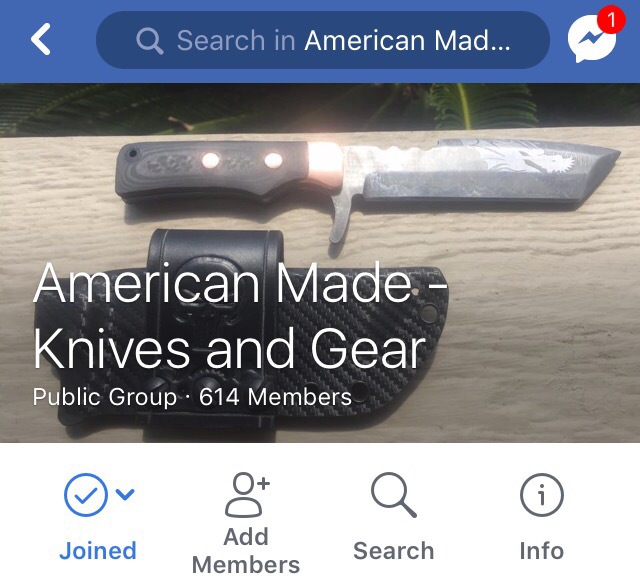
Task: Click the Search label under magnifier
Action: 393,551
